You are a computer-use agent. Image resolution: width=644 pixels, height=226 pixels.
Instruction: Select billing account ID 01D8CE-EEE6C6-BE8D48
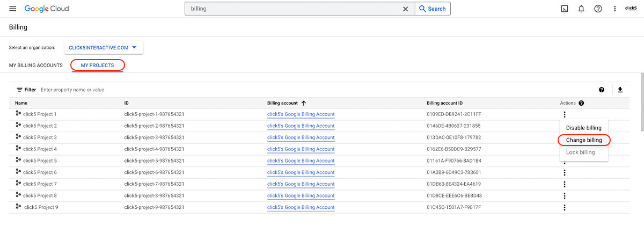(454, 196)
